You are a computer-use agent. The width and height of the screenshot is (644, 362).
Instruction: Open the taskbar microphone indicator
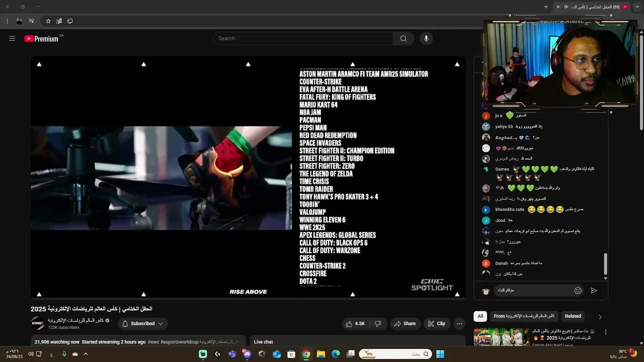[x=64, y=354]
